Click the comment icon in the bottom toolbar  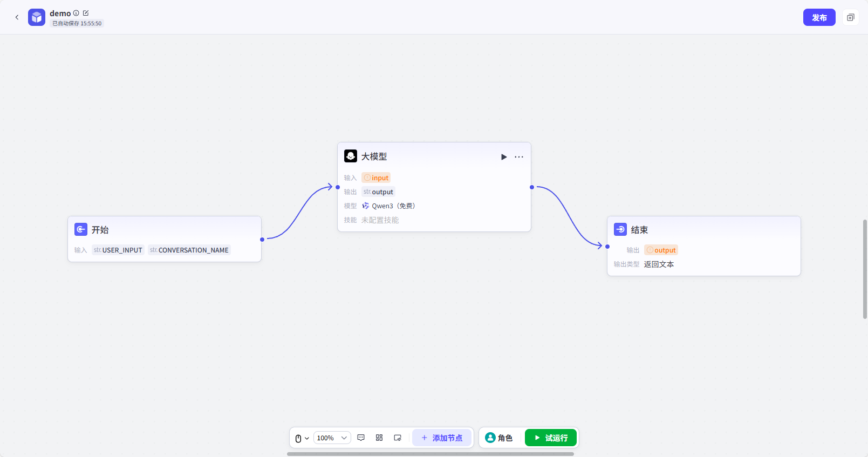click(361, 438)
